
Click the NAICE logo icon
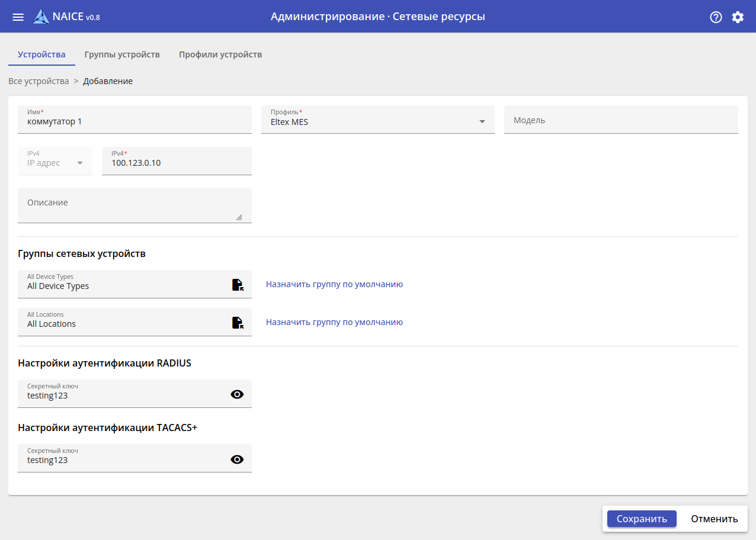click(x=41, y=17)
